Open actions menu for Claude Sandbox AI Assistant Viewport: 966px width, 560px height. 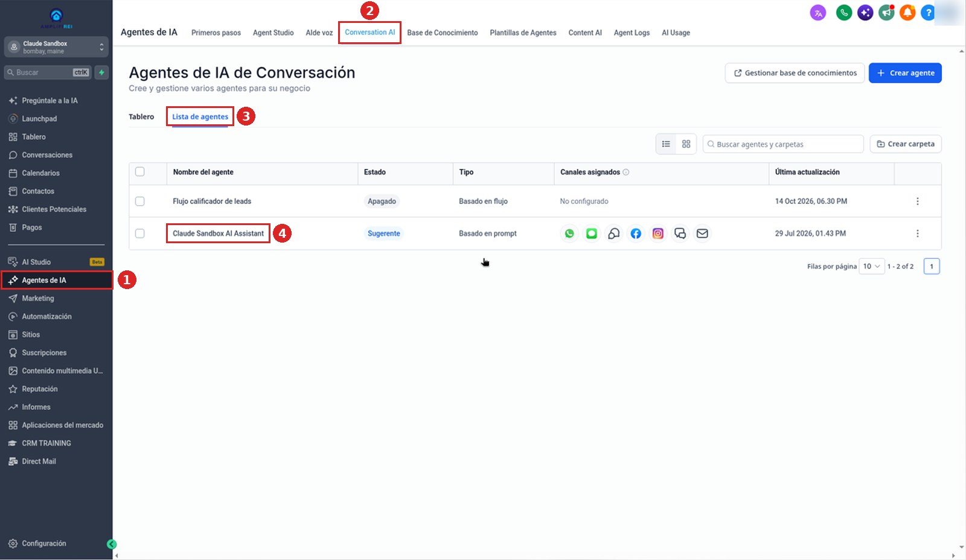click(917, 234)
